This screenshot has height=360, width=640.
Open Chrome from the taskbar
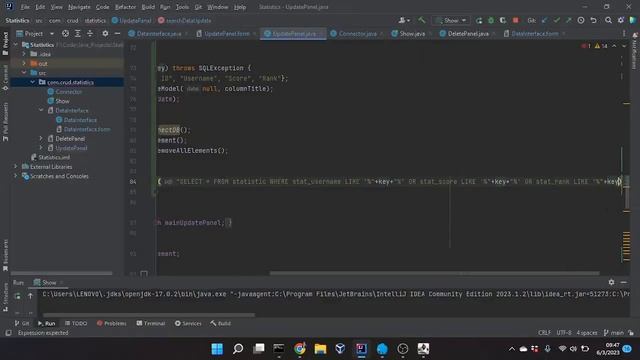click(300, 349)
